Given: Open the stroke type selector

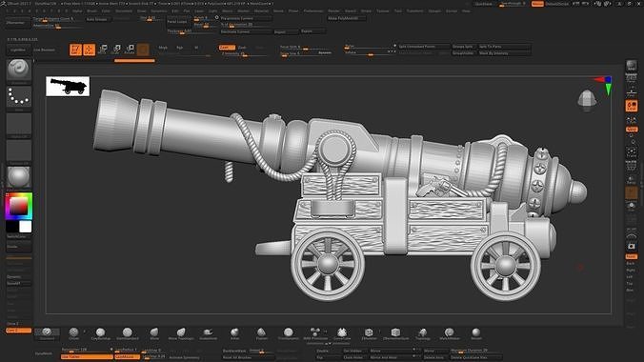Looking at the screenshot, I should (x=19, y=97).
